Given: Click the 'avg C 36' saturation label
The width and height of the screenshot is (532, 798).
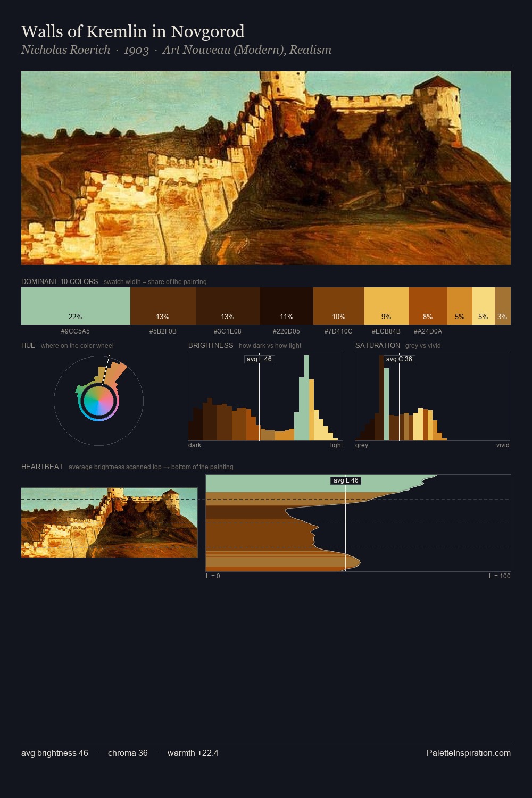Looking at the screenshot, I should click(399, 359).
